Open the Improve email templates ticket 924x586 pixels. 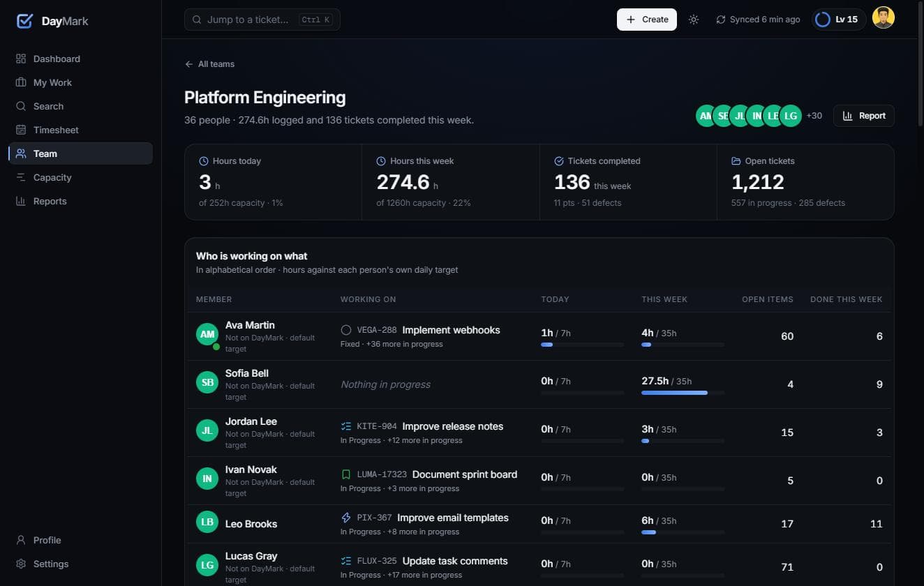click(x=453, y=518)
